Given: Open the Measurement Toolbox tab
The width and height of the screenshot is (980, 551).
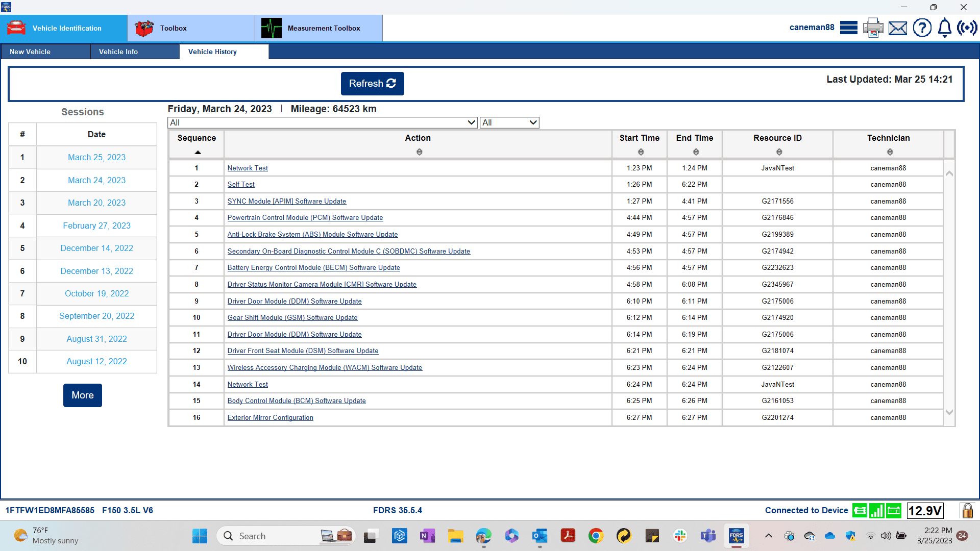Looking at the screenshot, I should click(x=318, y=28).
